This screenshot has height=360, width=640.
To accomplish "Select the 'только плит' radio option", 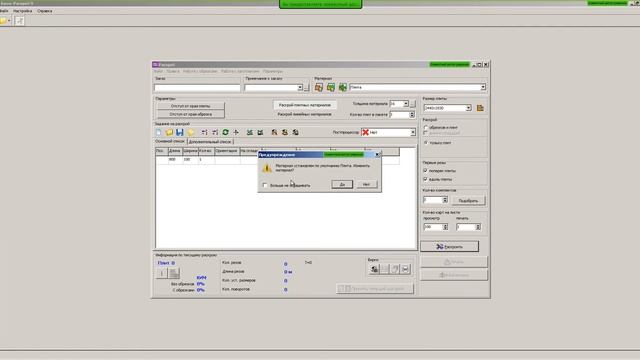I will (426, 143).
